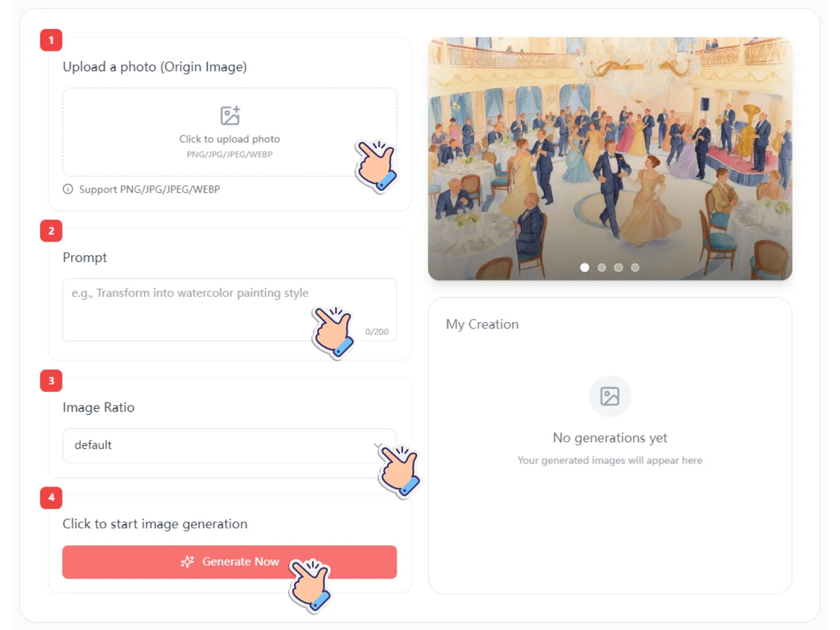
Task: Jump to the fourth carousel slide dot
Action: 635,268
